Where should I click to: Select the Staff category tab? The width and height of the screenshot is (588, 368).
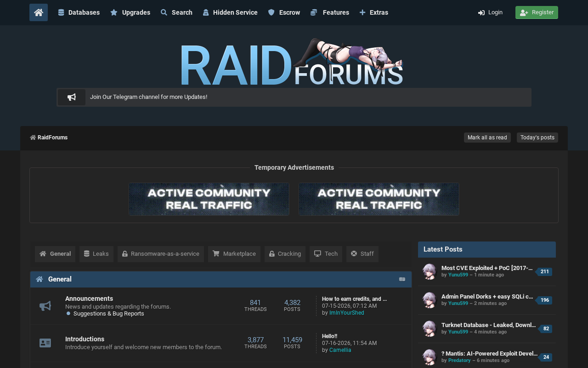point(362,254)
